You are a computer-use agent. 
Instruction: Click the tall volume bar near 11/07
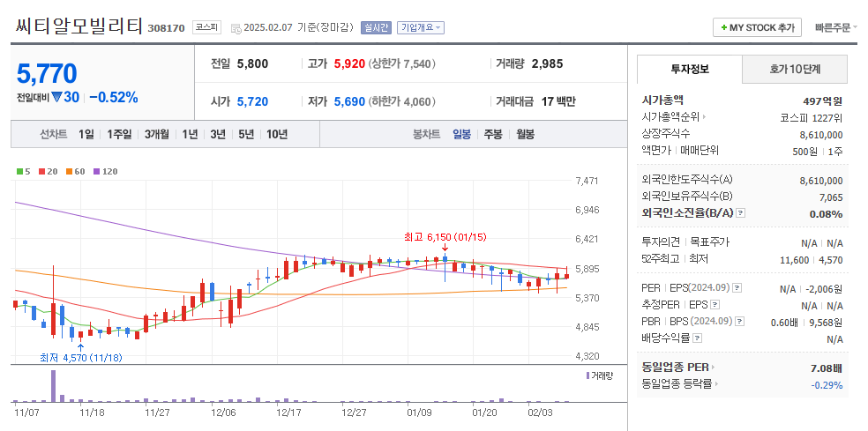pos(53,386)
